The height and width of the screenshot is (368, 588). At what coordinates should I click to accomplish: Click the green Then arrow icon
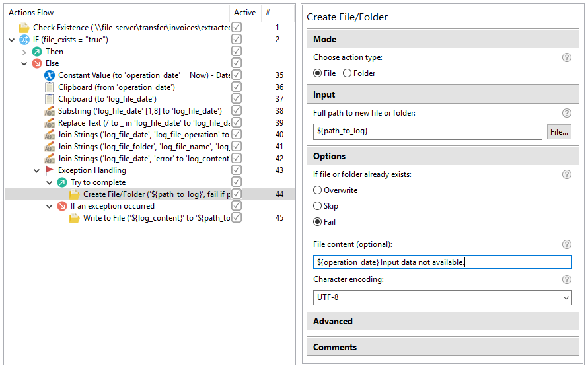click(x=37, y=52)
